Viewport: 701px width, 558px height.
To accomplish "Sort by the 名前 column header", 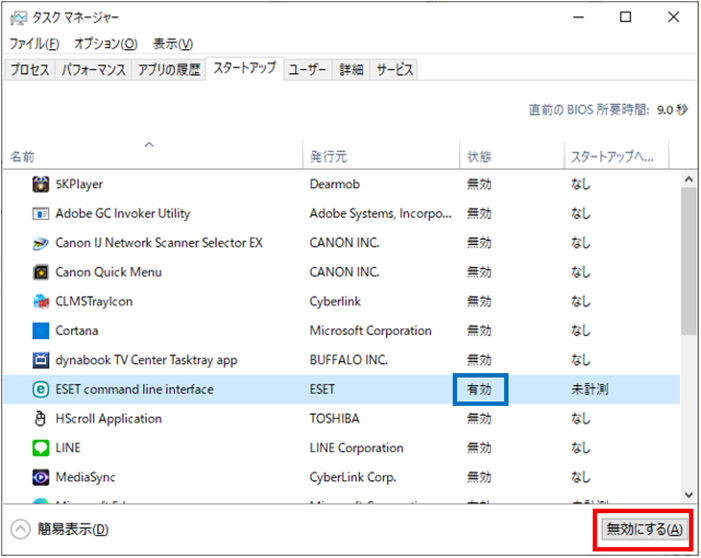I will 152,155.
